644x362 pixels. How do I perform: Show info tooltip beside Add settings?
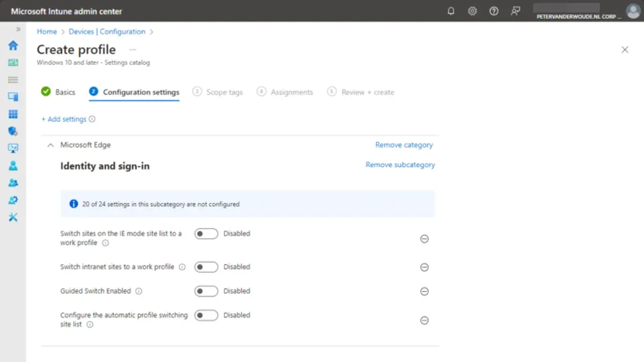coord(92,119)
